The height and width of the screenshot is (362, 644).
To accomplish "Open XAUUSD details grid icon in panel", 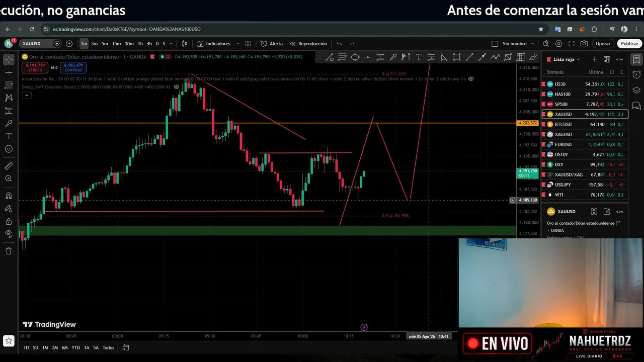I will (594, 212).
